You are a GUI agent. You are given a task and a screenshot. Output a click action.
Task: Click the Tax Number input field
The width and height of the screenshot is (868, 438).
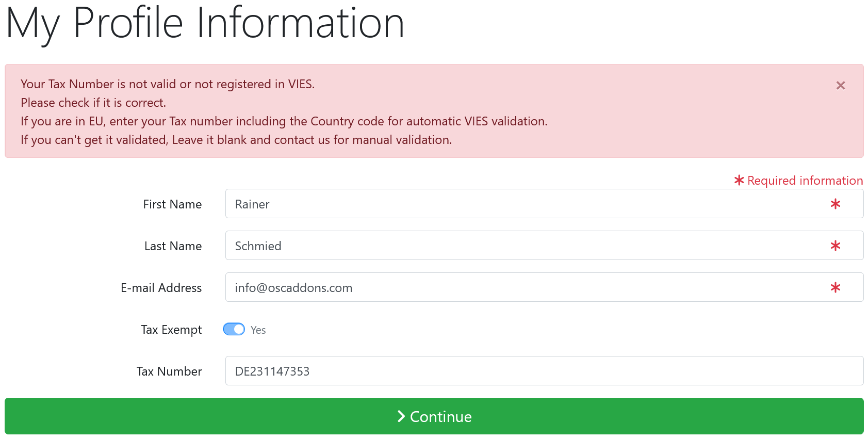coord(544,371)
